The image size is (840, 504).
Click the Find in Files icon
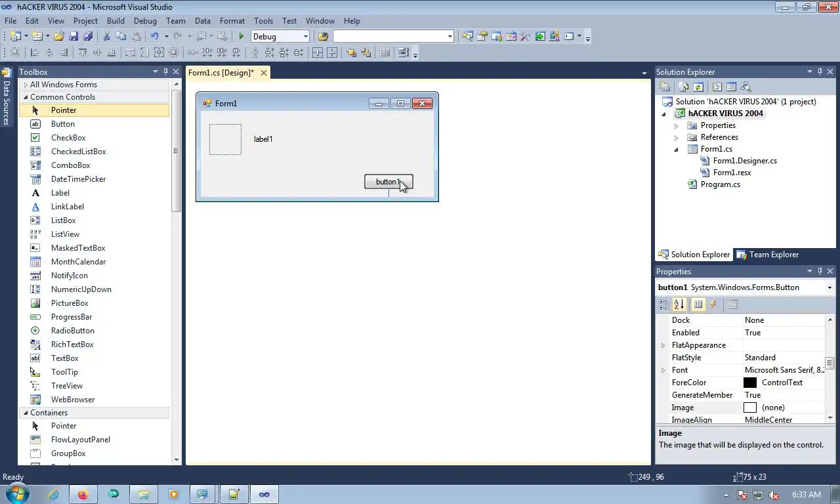(323, 37)
